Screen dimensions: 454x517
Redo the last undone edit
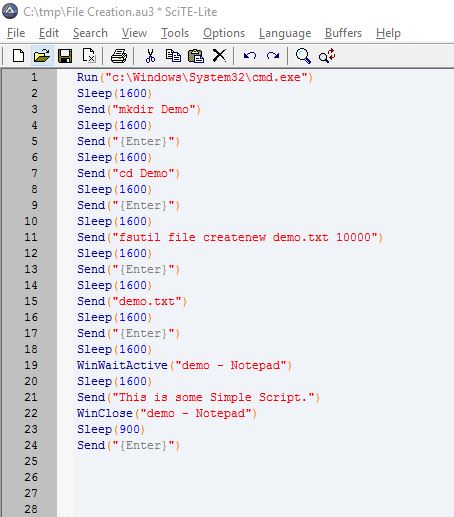273,56
